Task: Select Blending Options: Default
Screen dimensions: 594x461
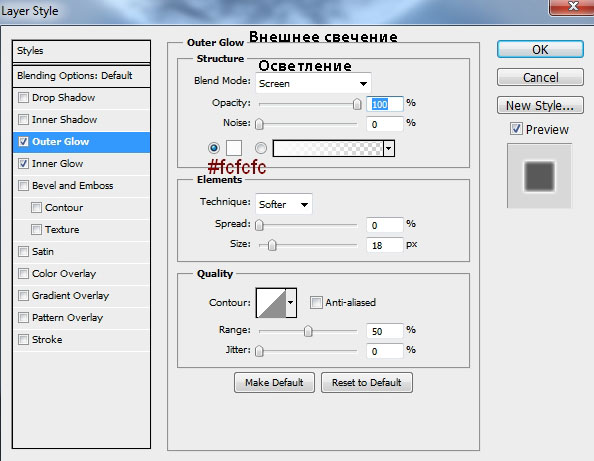Action: click(81, 76)
